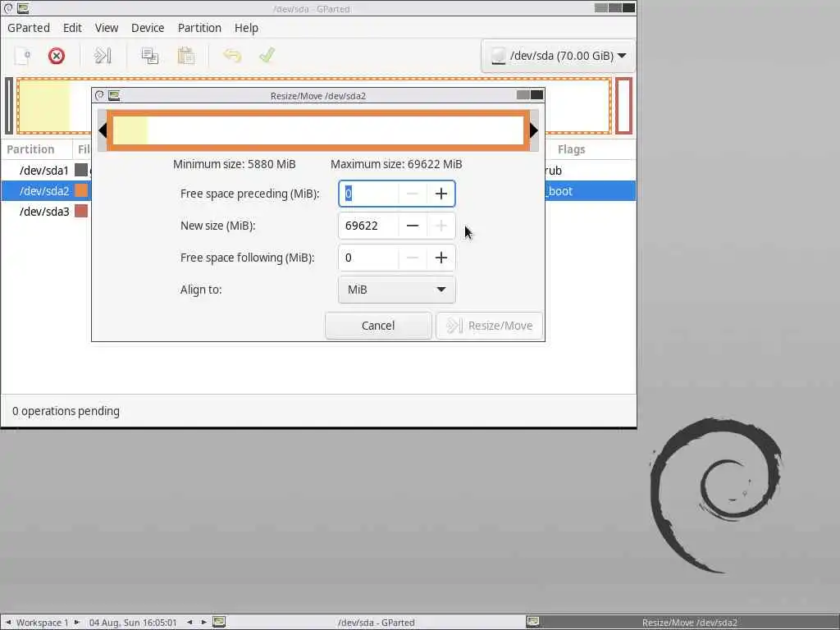Screen dimensions: 840x630
Task: Click the dialog icon beside window menu icon
Action: pos(114,95)
